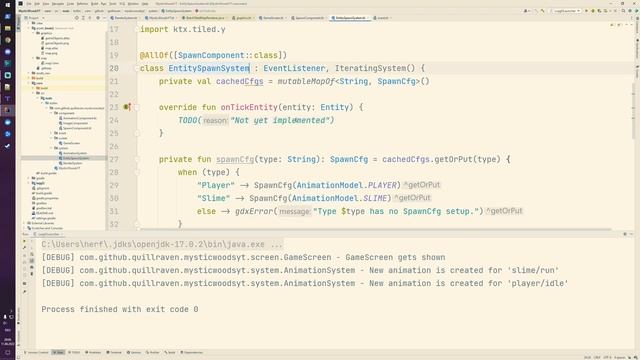The height and width of the screenshot is (360, 640).
Task: Open Project panel options gear
Action: click(98, 18)
